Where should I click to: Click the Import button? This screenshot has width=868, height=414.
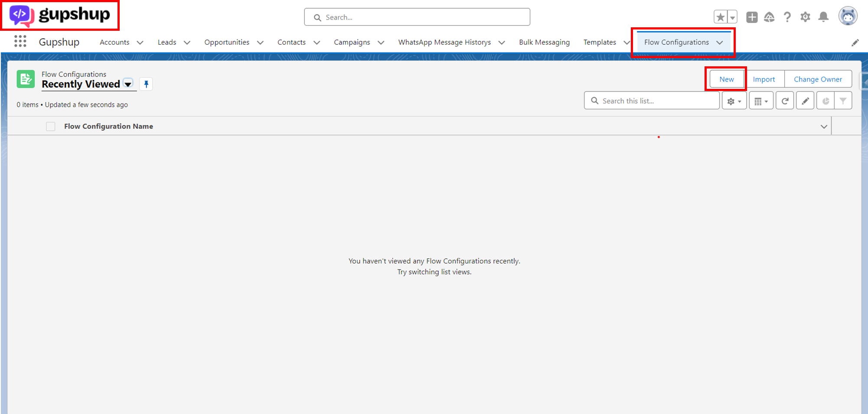click(x=764, y=79)
